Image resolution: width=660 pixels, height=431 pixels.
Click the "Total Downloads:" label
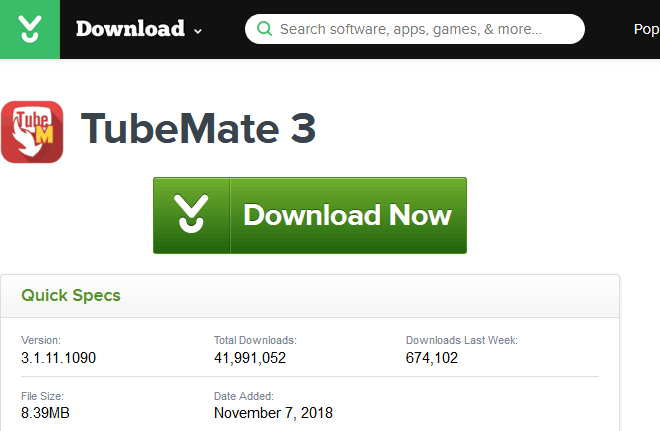tap(255, 340)
